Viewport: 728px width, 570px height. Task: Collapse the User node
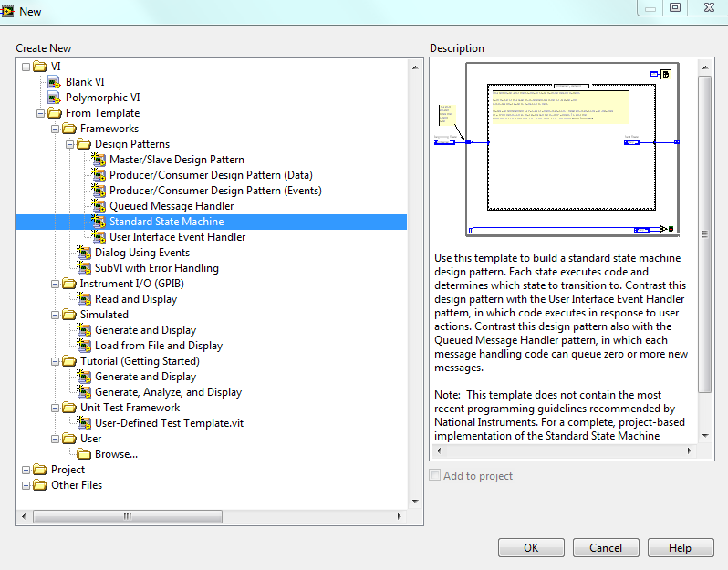[x=55, y=439]
